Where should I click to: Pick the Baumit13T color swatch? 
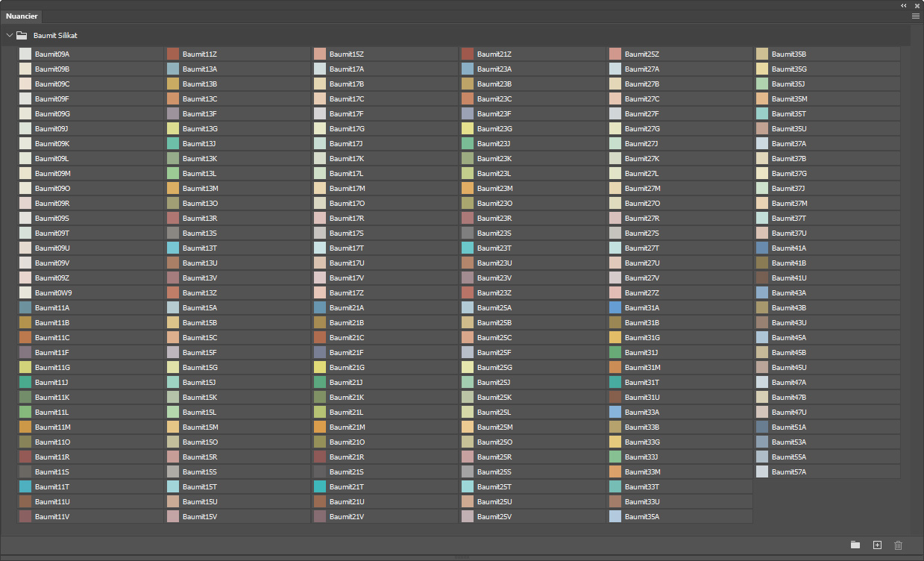point(173,248)
